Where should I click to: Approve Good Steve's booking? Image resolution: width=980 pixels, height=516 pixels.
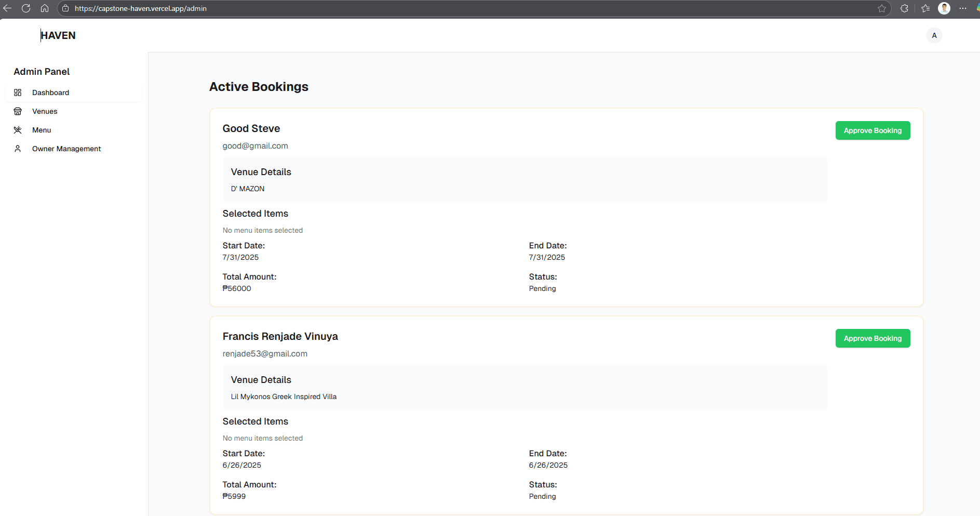point(872,130)
